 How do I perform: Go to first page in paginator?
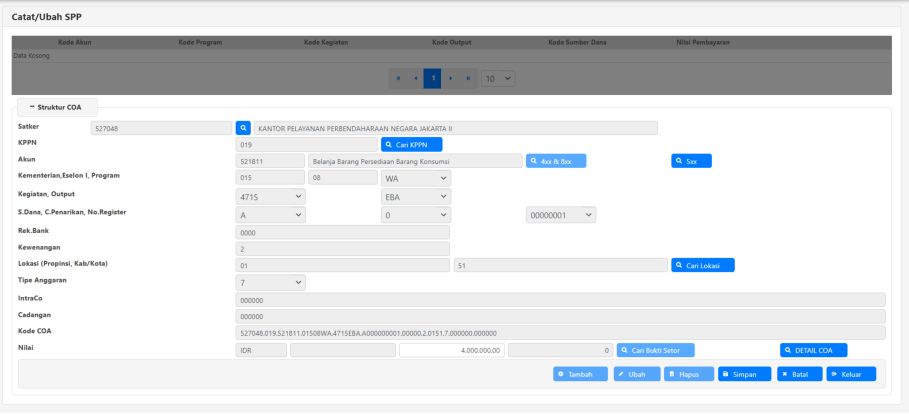pos(398,78)
